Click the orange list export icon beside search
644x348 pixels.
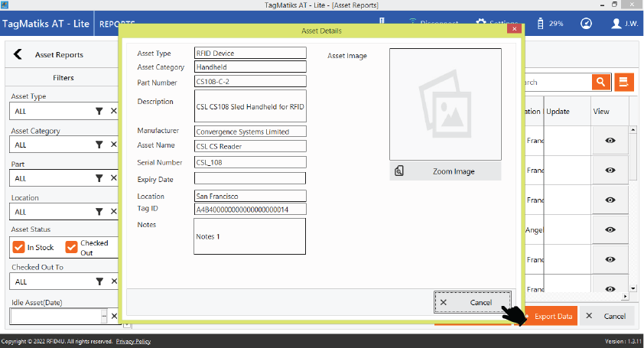point(624,82)
